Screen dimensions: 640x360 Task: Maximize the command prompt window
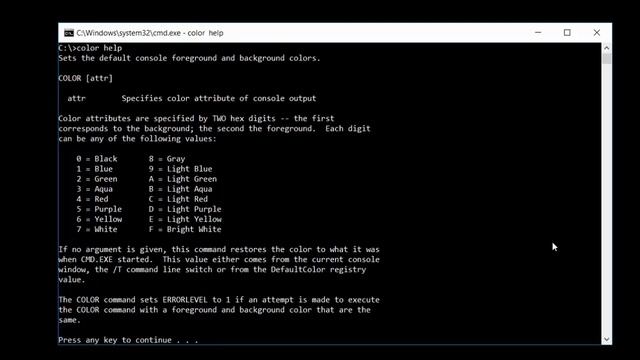pos(567,33)
